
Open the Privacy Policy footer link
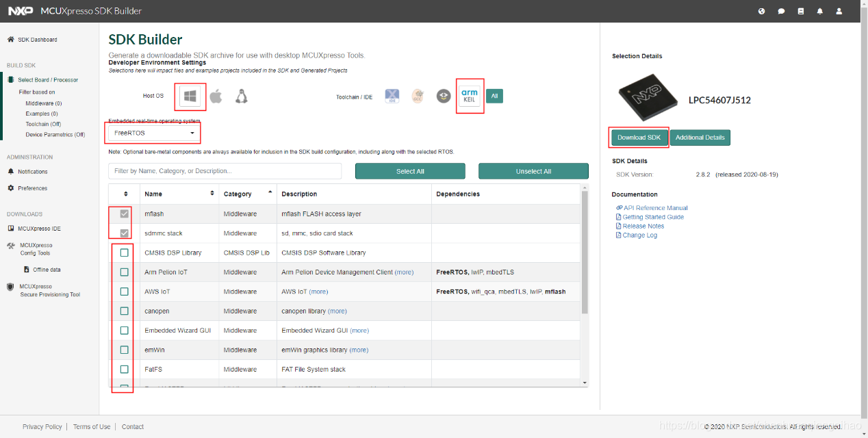42,427
